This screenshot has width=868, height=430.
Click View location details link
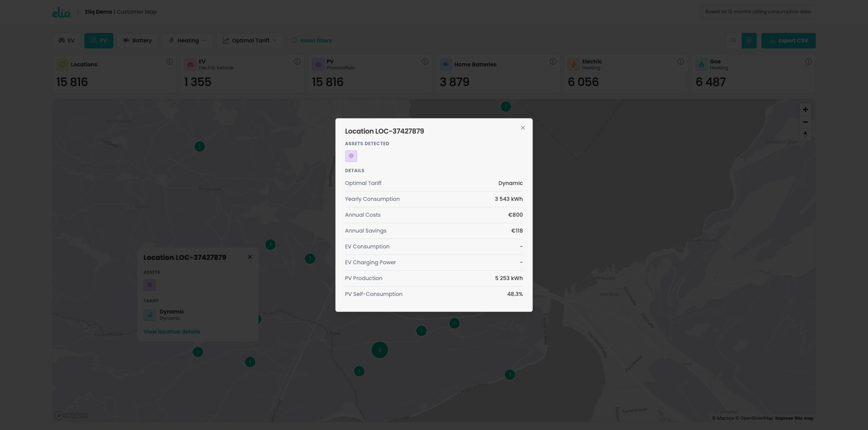pos(172,332)
